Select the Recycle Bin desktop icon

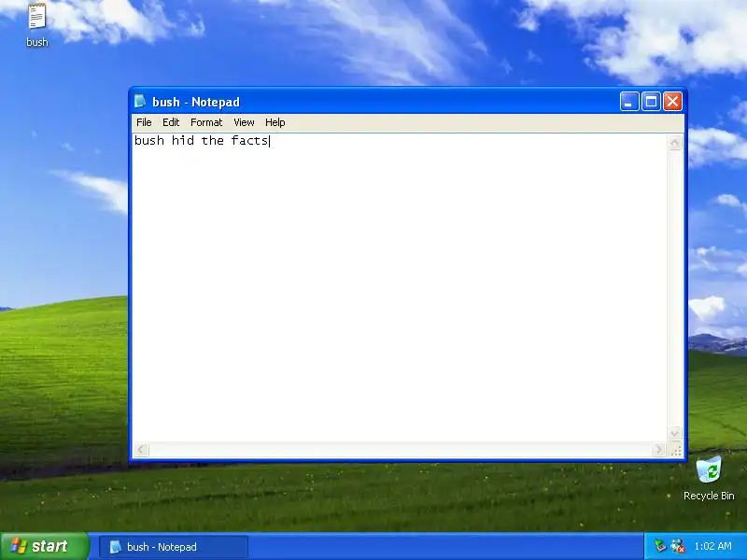click(x=709, y=479)
